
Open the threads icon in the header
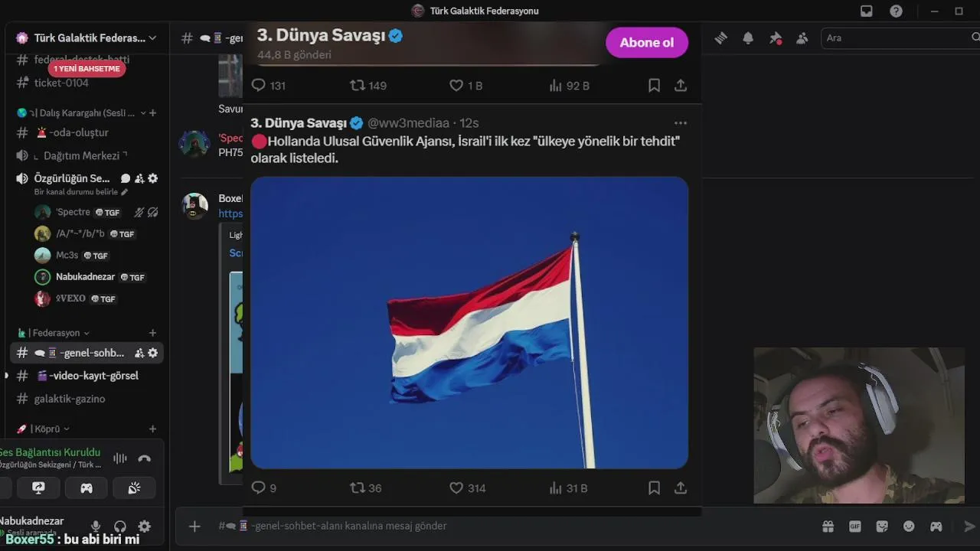pos(720,37)
